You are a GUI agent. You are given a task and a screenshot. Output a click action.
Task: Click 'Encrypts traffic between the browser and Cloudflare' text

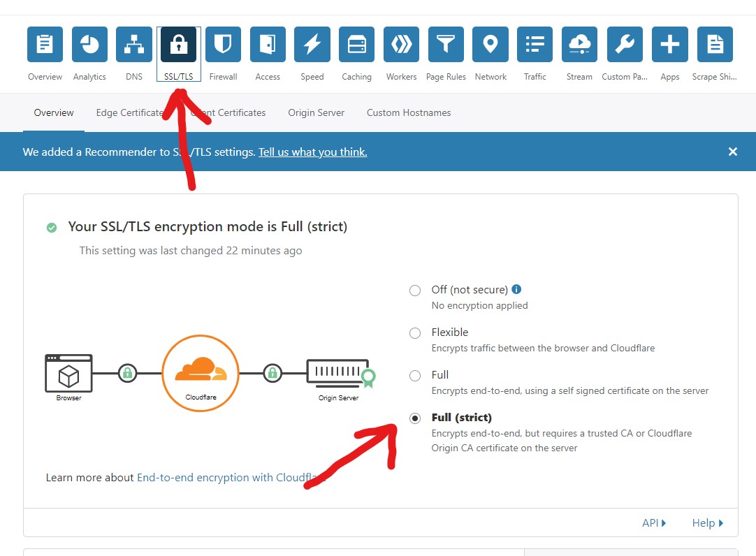pyautogui.click(x=544, y=348)
